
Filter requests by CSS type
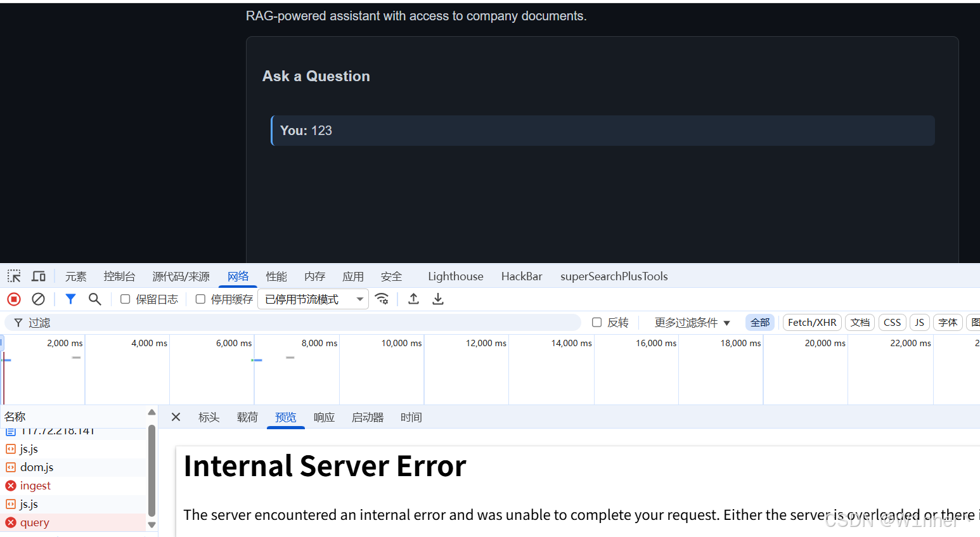pyautogui.click(x=893, y=323)
